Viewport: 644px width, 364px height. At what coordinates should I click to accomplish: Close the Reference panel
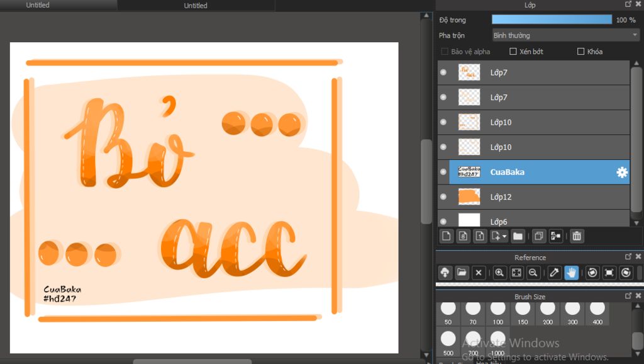638,256
